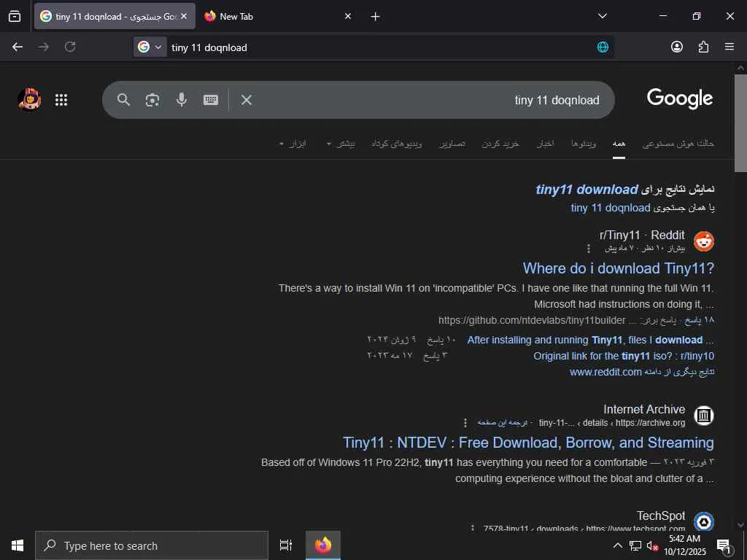Expand the Tools dropdown (ابزار)
The width and height of the screenshot is (747, 560).
(293, 144)
